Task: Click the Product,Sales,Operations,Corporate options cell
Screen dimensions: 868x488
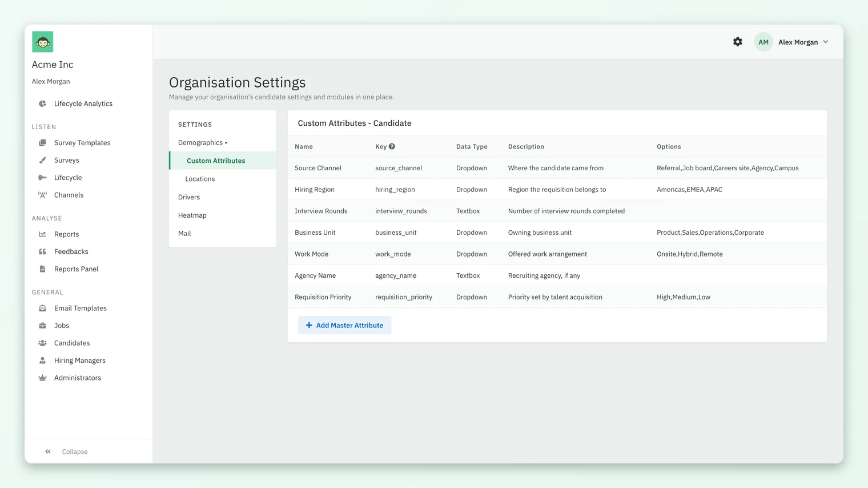Action: coord(710,233)
